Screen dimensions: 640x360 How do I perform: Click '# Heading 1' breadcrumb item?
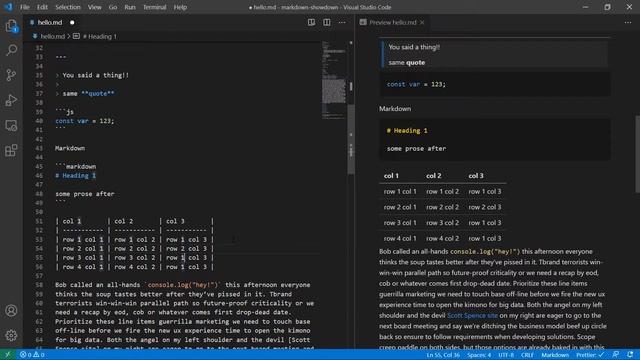(100, 36)
